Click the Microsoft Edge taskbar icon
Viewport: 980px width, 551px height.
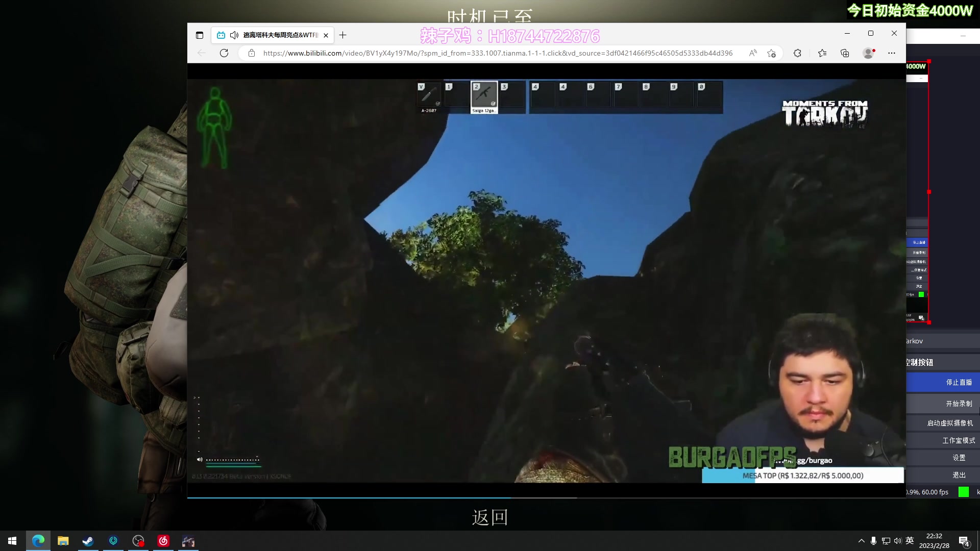38,541
